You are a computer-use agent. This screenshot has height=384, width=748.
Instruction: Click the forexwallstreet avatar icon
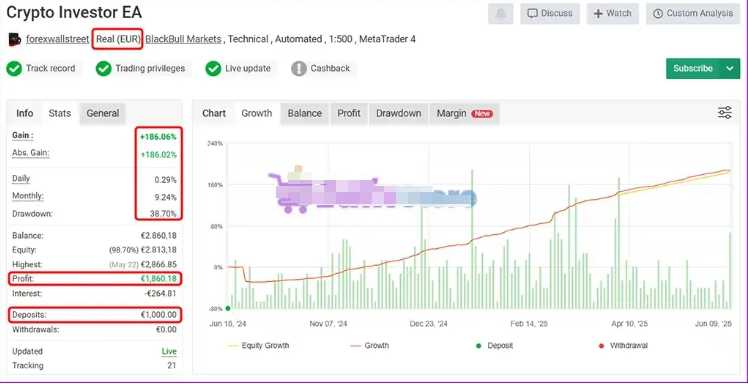pos(15,39)
